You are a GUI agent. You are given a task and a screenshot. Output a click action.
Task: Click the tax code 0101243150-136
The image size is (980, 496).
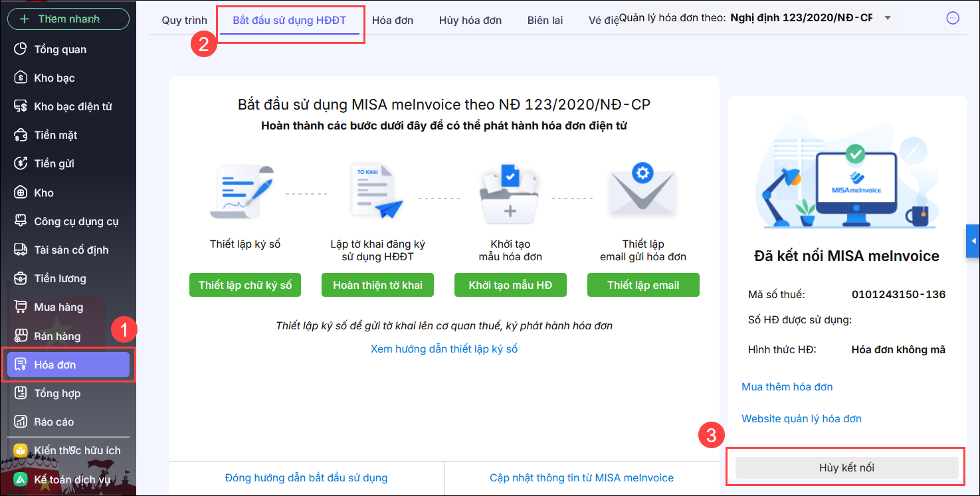pos(898,294)
